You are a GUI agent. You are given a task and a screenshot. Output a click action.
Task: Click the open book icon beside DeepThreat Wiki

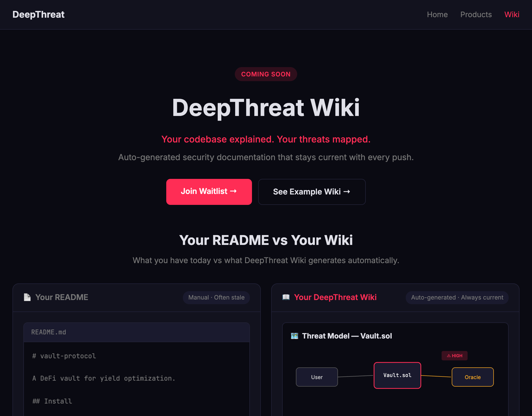pyautogui.click(x=286, y=297)
